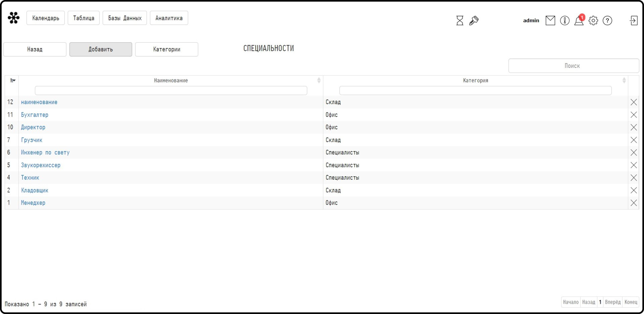Switch to the Аналитика tab
The image size is (644, 314).
pos(169,18)
